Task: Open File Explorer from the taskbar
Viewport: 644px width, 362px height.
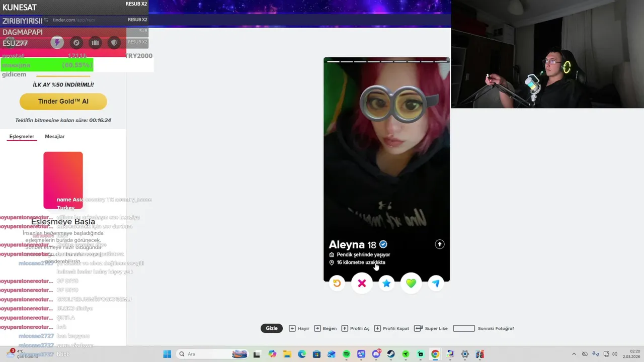Action: [x=287, y=354]
